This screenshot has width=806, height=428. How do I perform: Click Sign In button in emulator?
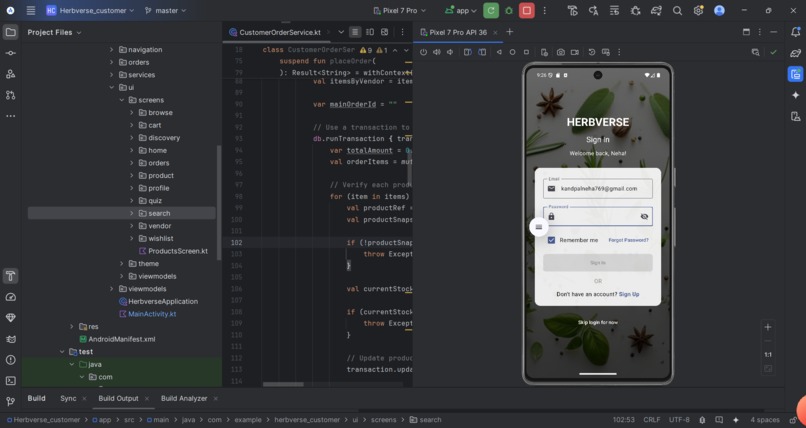coord(597,263)
